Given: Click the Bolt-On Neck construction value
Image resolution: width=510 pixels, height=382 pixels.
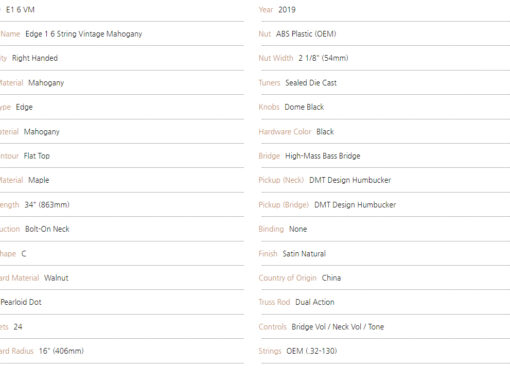Looking at the screenshot, I should click(x=47, y=229).
